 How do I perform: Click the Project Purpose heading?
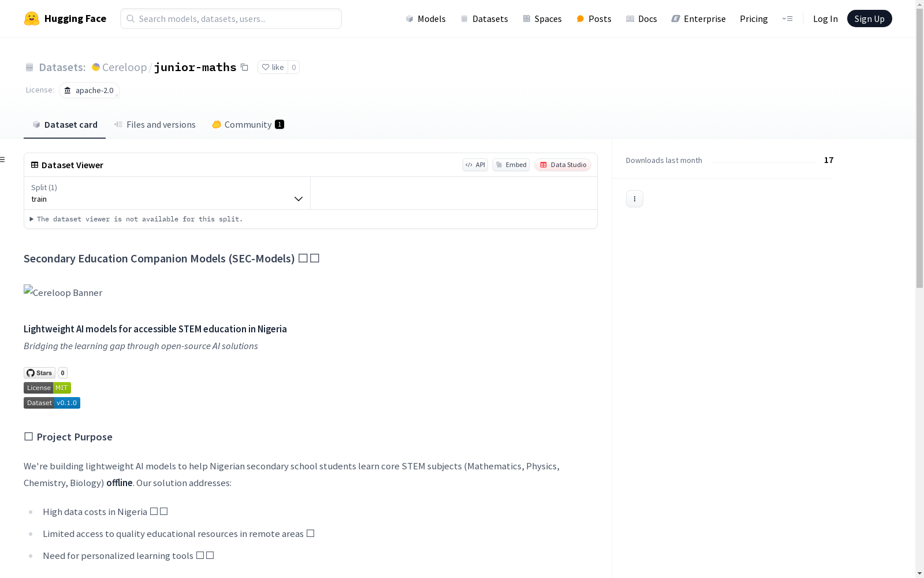point(68,437)
